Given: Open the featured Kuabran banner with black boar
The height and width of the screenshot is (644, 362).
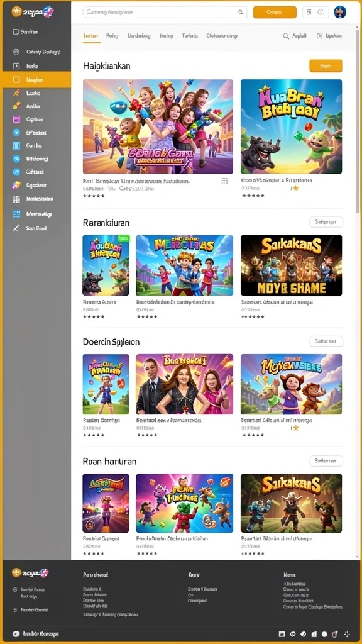Looking at the screenshot, I should point(291,126).
